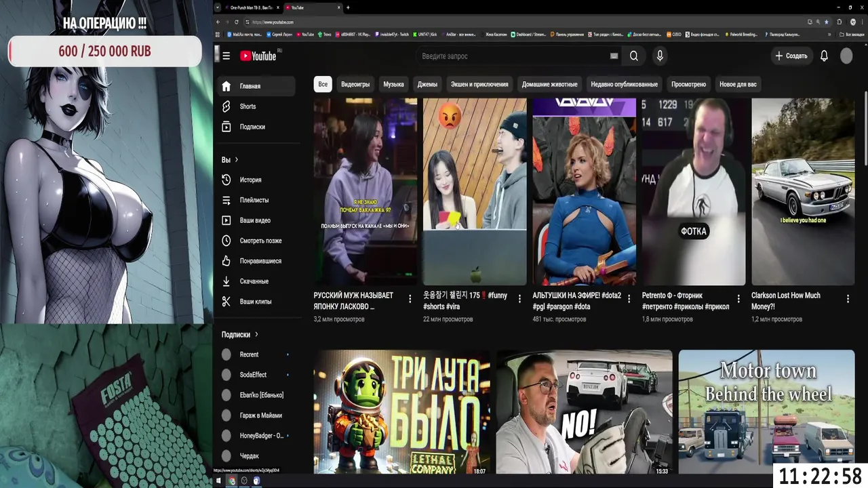868x488 pixels.
Task: Click the page vertical scrollbar
Action: pyautogui.click(x=865, y=129)
